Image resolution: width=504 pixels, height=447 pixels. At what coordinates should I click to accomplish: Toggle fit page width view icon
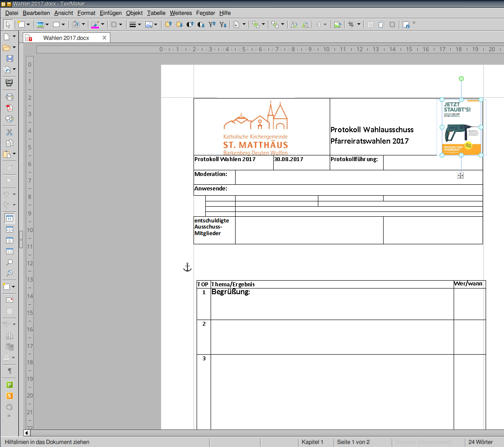tap(10, 229)
